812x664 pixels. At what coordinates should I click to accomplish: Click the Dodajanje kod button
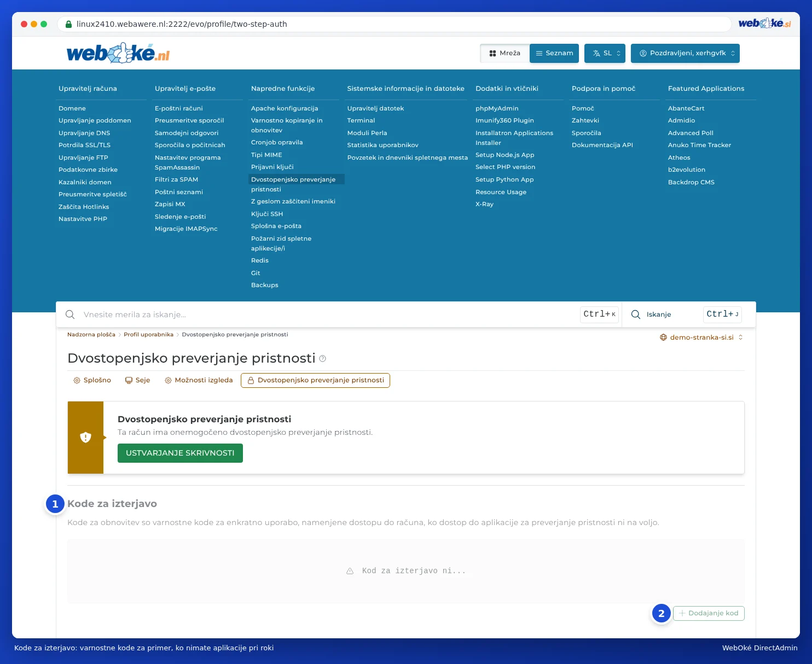pos(709,613)
